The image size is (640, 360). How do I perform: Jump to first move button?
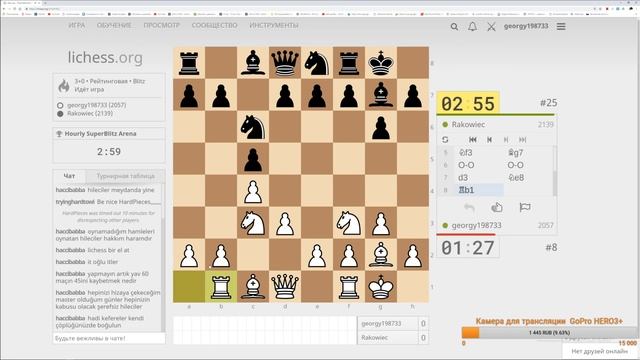(473, 140)
